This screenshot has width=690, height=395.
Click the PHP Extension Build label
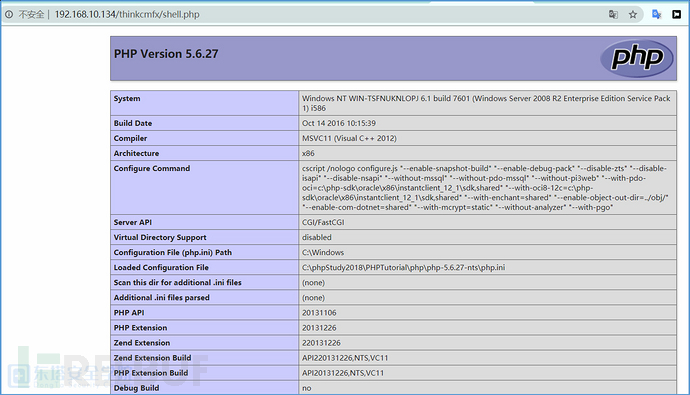coord(151,373)
